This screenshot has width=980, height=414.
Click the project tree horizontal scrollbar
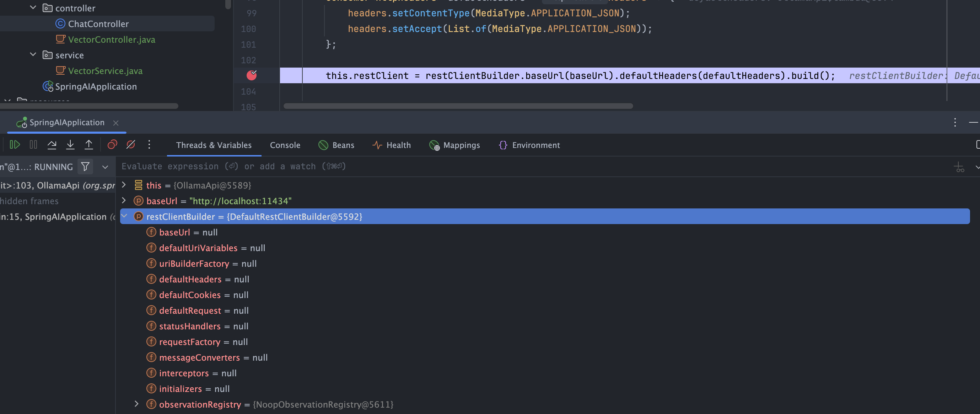(x=90, y=106)
